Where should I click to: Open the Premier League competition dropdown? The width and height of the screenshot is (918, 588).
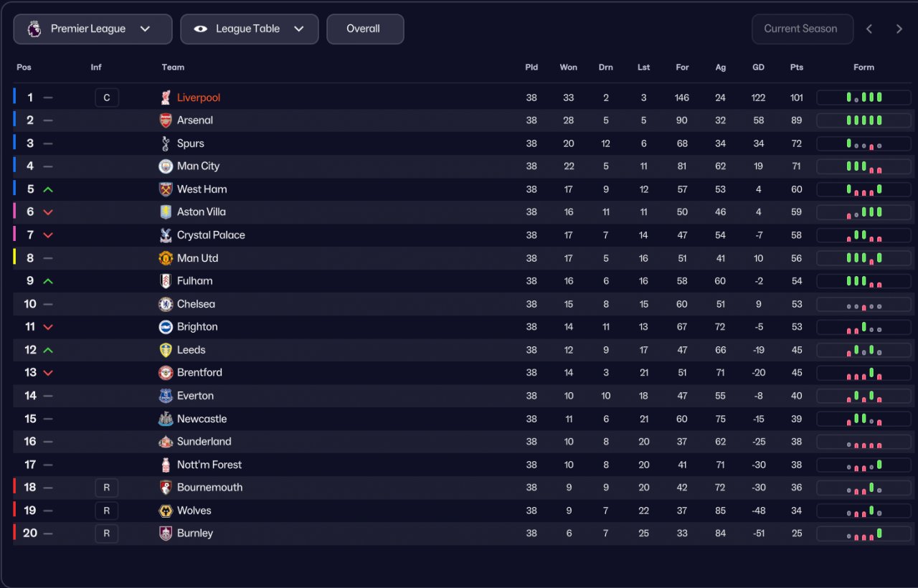pos(93,29)
